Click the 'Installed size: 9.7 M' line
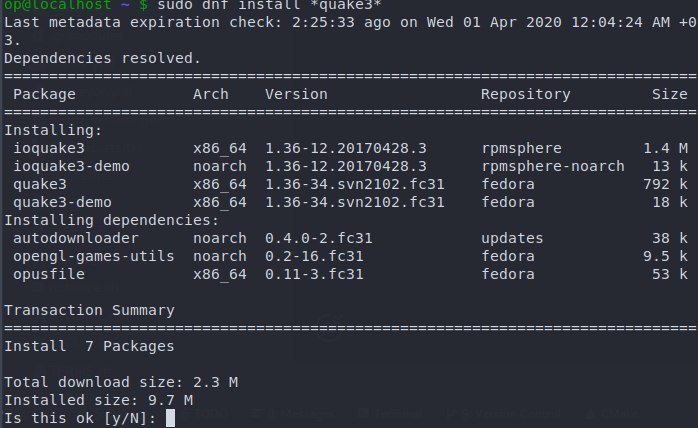The image size is (698, 428). (x=99, y=400)
